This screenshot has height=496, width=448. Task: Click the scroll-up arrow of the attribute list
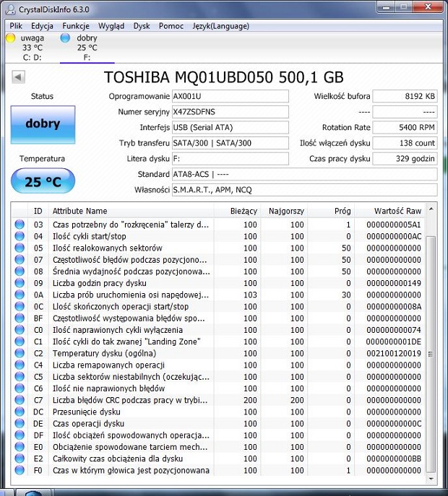[431, 209]
